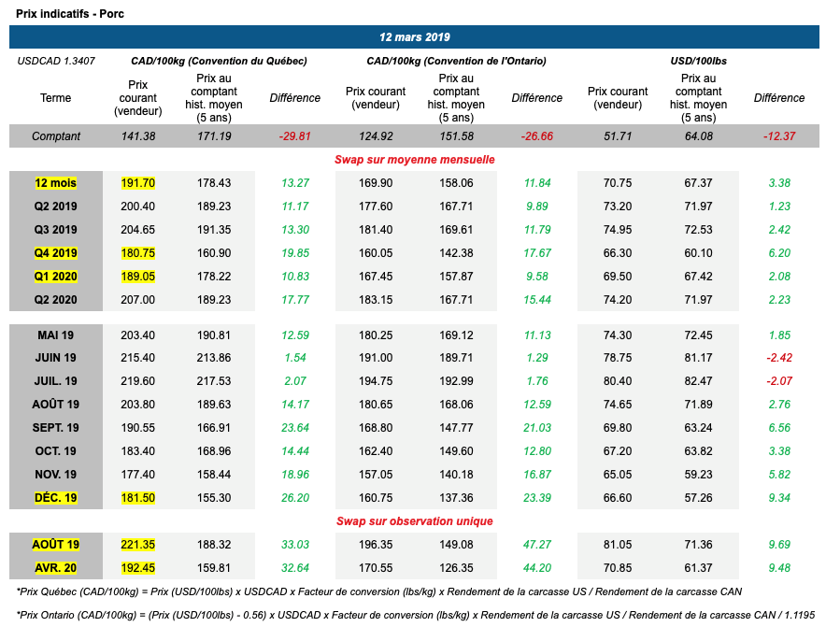Click the red -2.42 difference for JUIN 19
Image resolution: width=840 pixels, height=641 pixels.
tap(778, 358)
